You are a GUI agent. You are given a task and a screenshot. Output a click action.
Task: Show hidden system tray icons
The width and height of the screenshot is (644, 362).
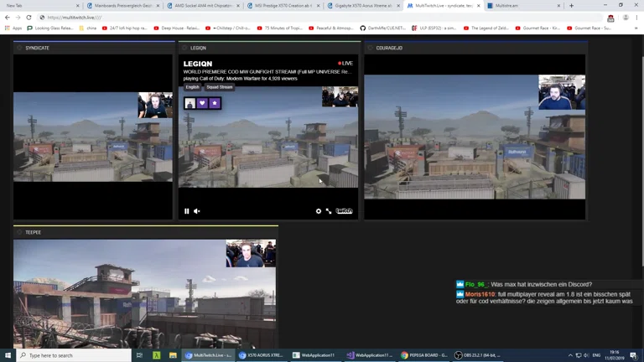[570, 355]
